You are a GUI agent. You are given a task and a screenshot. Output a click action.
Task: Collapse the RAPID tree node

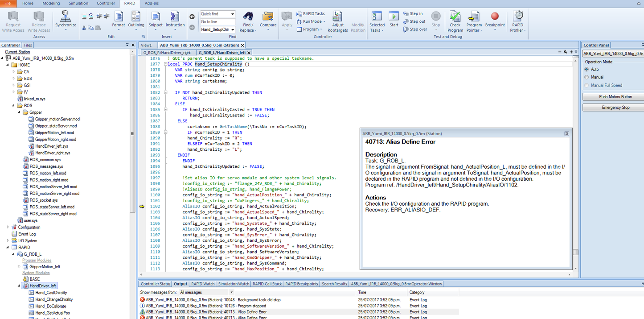coord(8,247)
